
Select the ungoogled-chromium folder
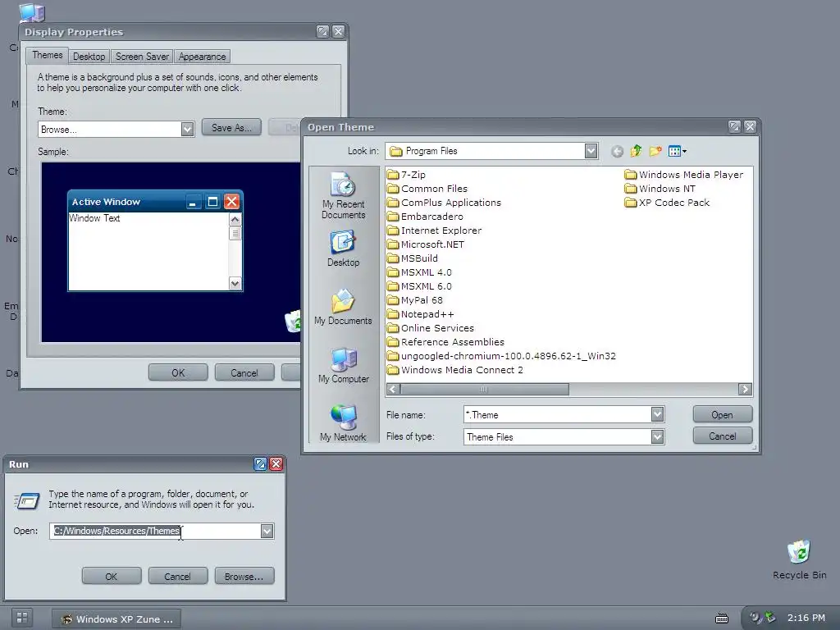coord(501,356)
